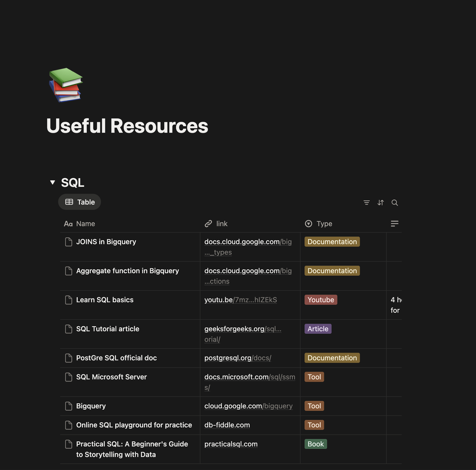Click the purple Article type tag
476x470 pixels.
318,329
